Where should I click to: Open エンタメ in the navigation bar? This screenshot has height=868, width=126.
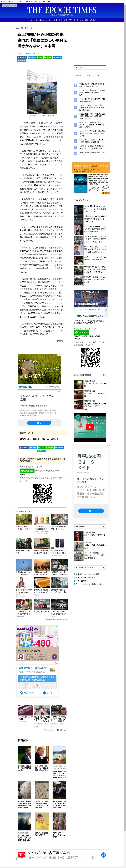(x=93, y=20)
